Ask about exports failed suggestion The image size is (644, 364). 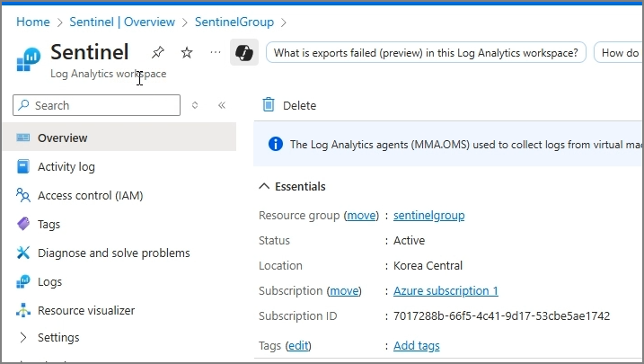tap(426, 53)
